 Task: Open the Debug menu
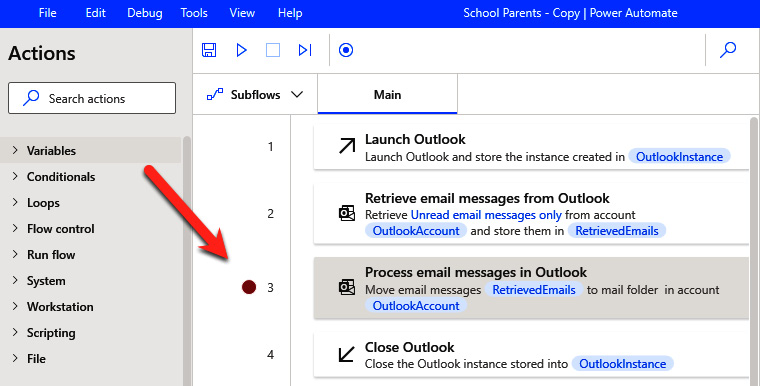144,13
